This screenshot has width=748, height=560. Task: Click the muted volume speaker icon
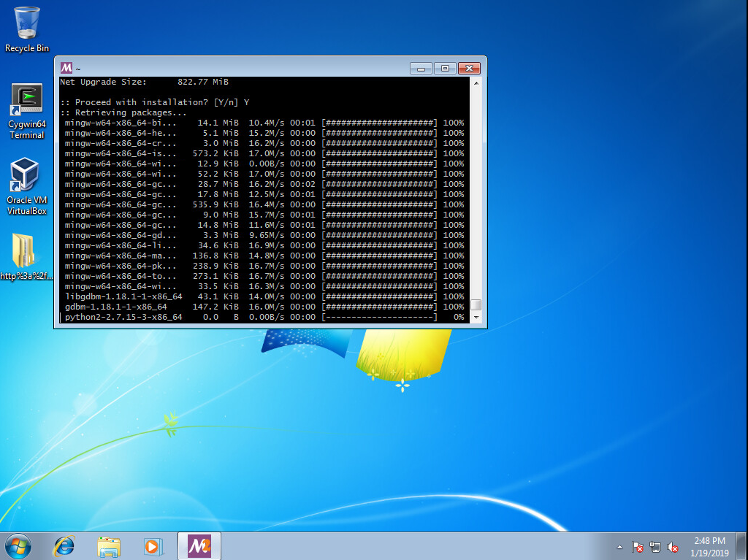pos(673,547)
